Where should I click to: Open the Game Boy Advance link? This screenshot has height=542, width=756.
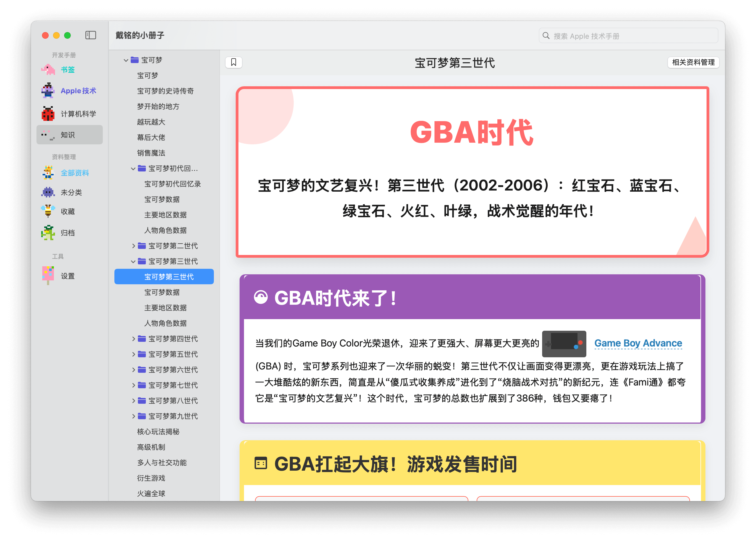(638, 343)
